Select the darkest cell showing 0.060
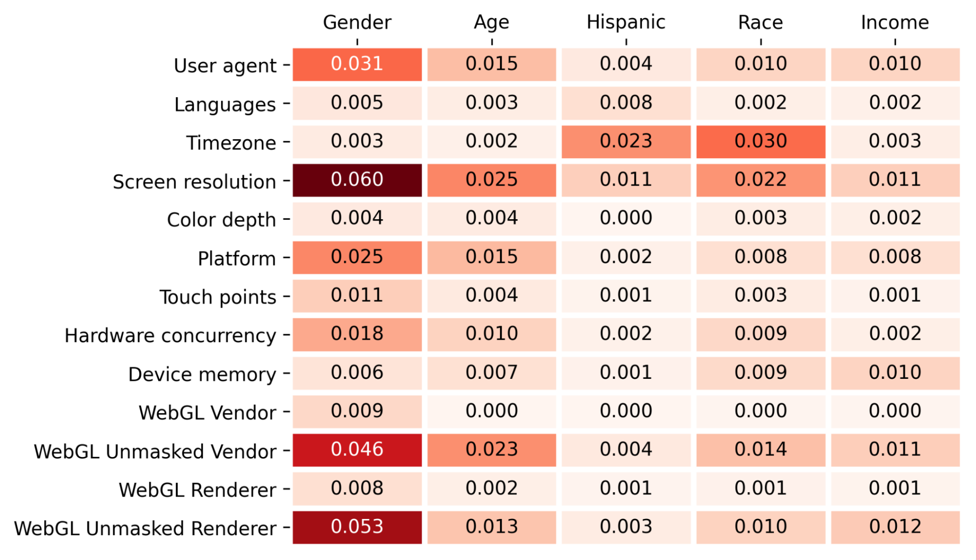 pos(357,180)
